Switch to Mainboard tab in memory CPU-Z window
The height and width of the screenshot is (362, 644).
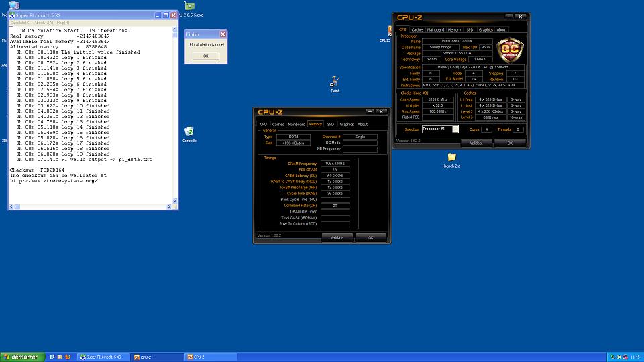pyautogui.click(x=297, y=124)
